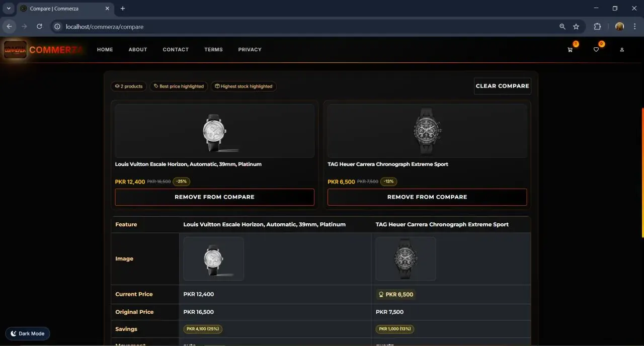Click the -25% discount badge
Screen dimensions: 644x346
[182, 182]
